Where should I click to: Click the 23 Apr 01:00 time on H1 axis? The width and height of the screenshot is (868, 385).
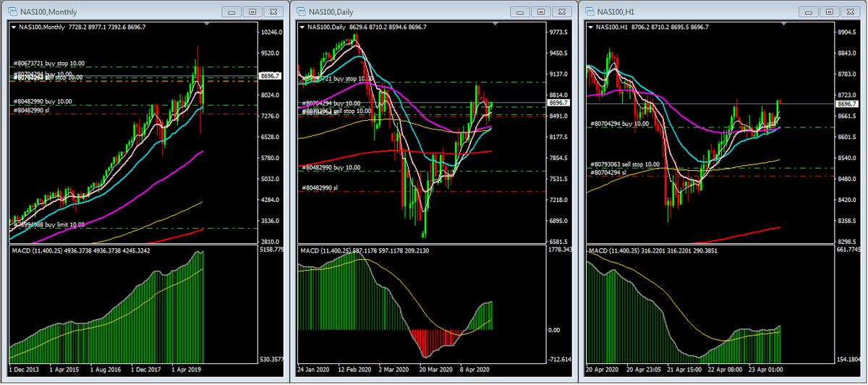[x=767, y=369]
